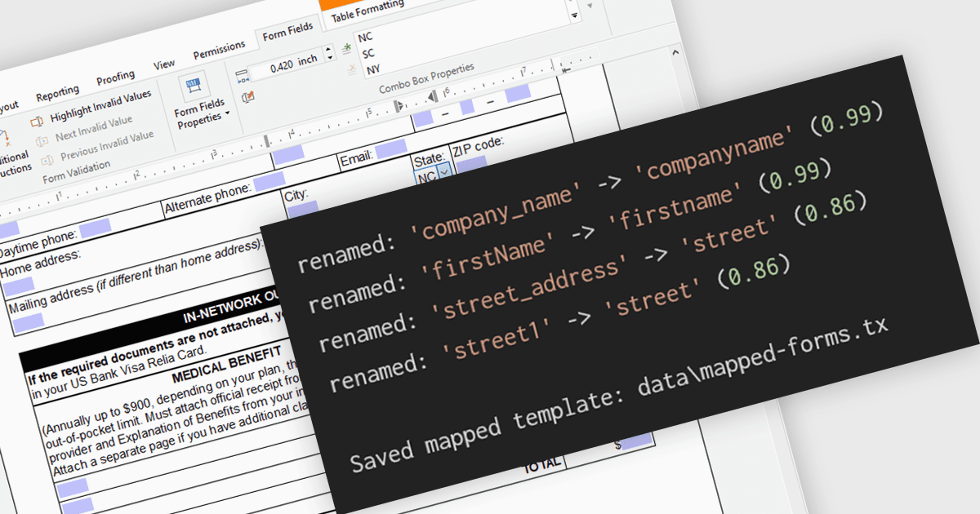Expand the Form Fields Properties dropdown arrow
Screen dimensions: 980x514
tap(228, 113)
